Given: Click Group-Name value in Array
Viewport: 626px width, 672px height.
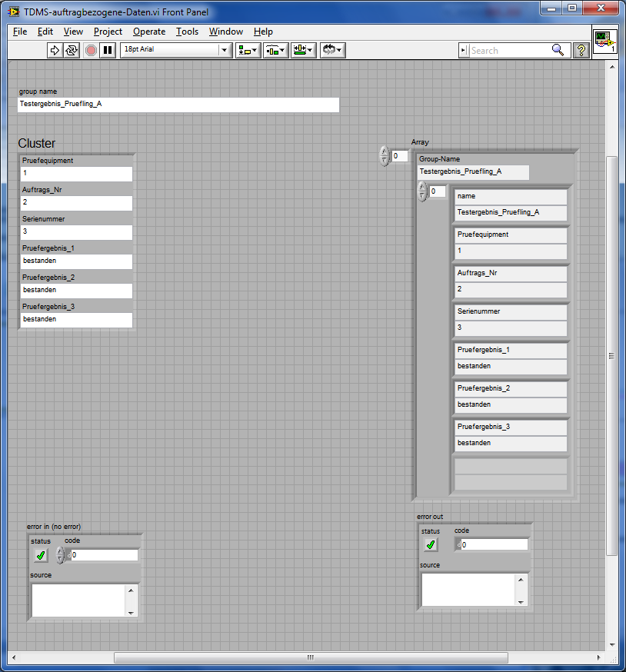Looking at the screenshot, I should [474, 172].
